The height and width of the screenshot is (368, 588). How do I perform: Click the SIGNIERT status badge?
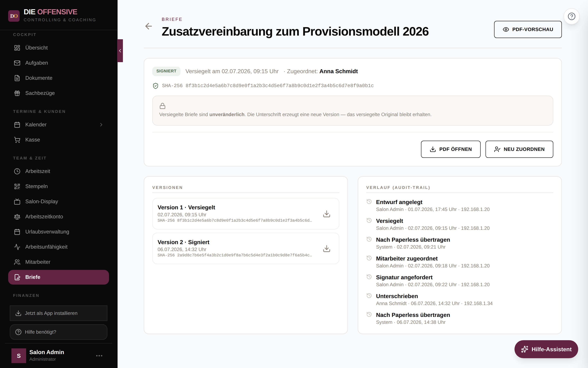166,71
